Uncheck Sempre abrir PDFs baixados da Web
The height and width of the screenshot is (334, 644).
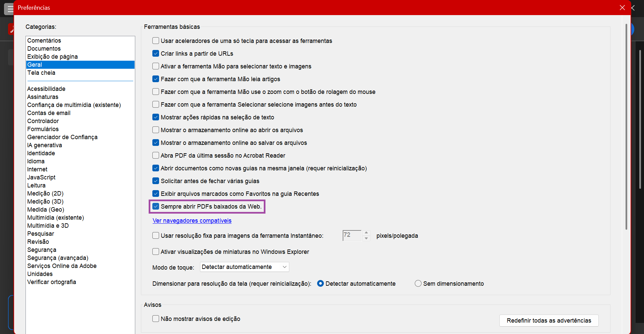click(x=156, y=206)
